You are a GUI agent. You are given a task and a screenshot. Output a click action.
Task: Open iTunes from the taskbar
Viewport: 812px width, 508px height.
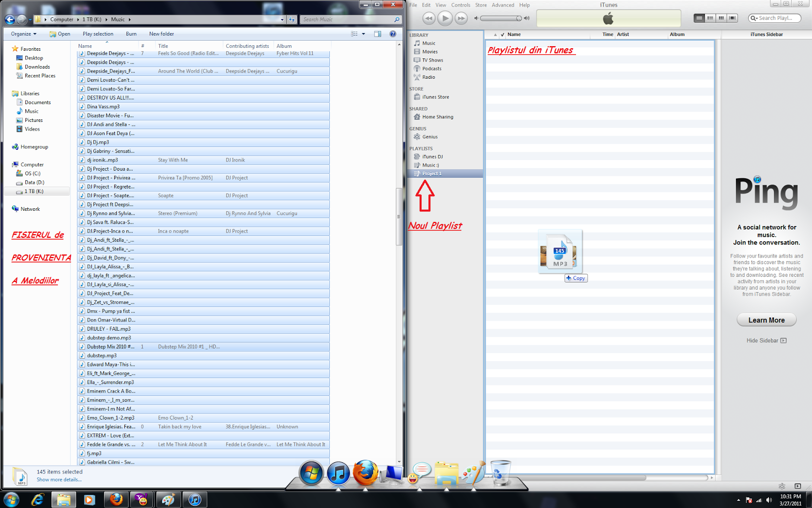pos(195,500)
